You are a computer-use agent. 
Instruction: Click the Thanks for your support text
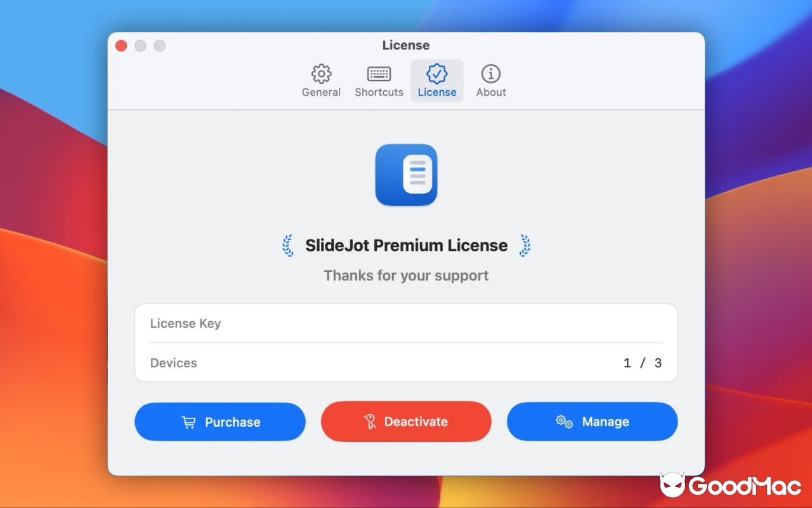click(x=406, y=276)
